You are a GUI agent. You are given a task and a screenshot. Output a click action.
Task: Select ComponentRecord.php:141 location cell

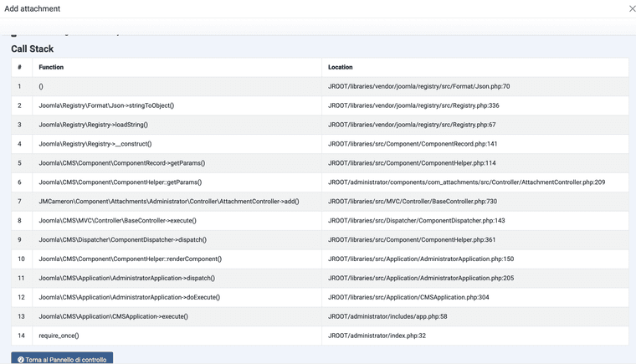(x=475, y=144)
